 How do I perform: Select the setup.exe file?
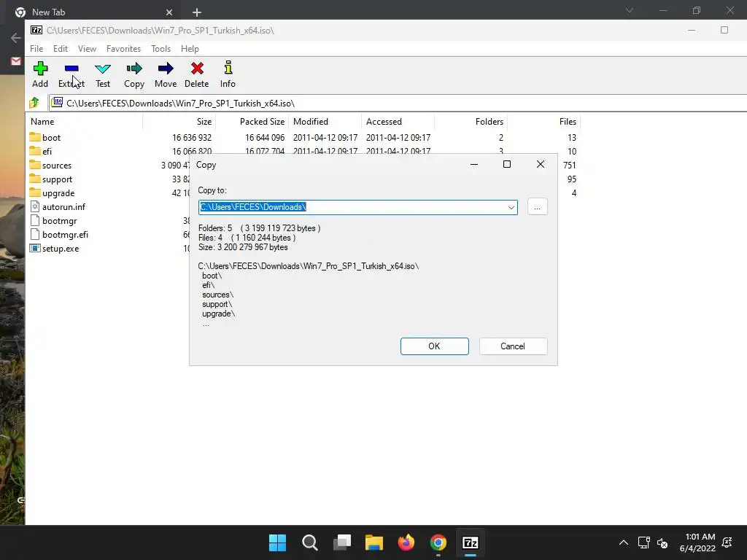[54, 248]
